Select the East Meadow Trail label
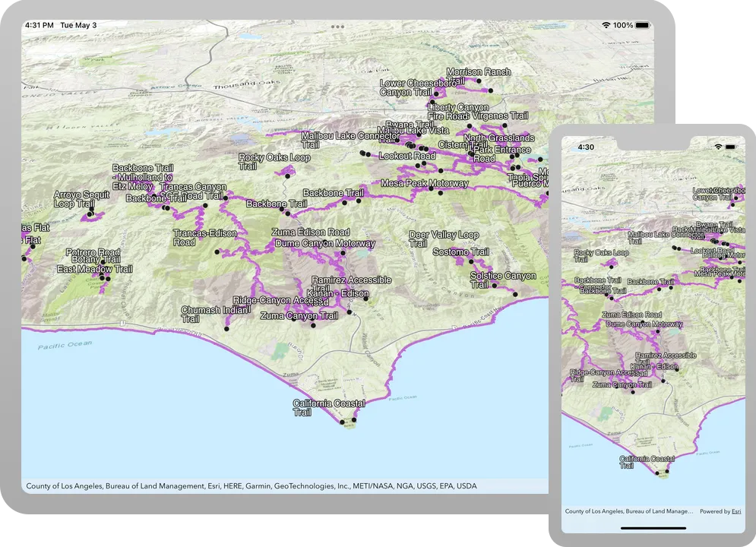756x547 pixels. (x=94, y=269)
